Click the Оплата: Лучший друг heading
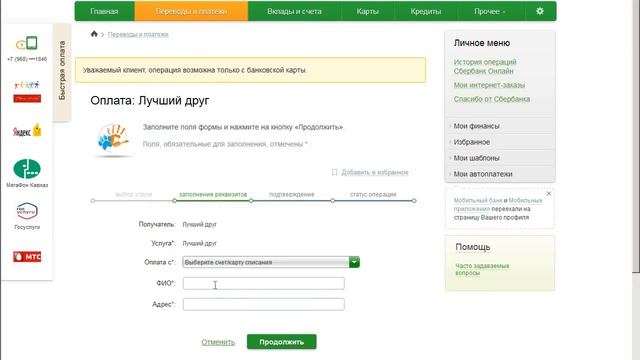Screen dimensions: 640x360 tap(149, 100)
